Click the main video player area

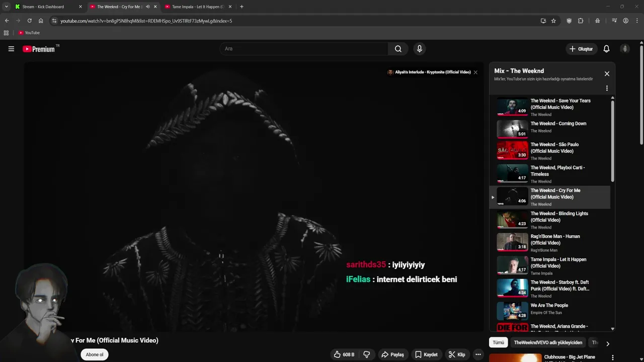click(x=254, y=197)
